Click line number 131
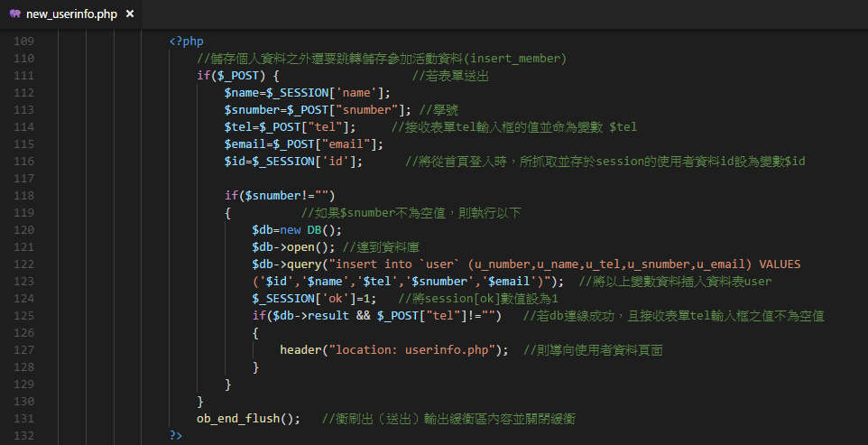The width and height of the screenshot is (868, 445). coord(23,419)
